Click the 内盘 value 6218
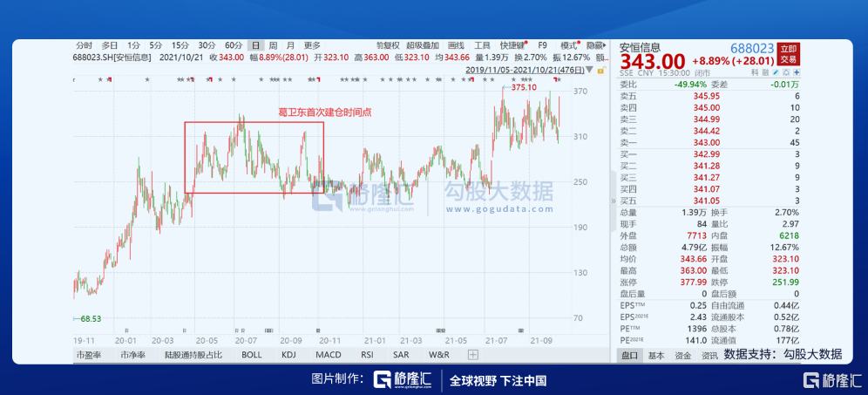868x395 pixels. tap(789, 235)
